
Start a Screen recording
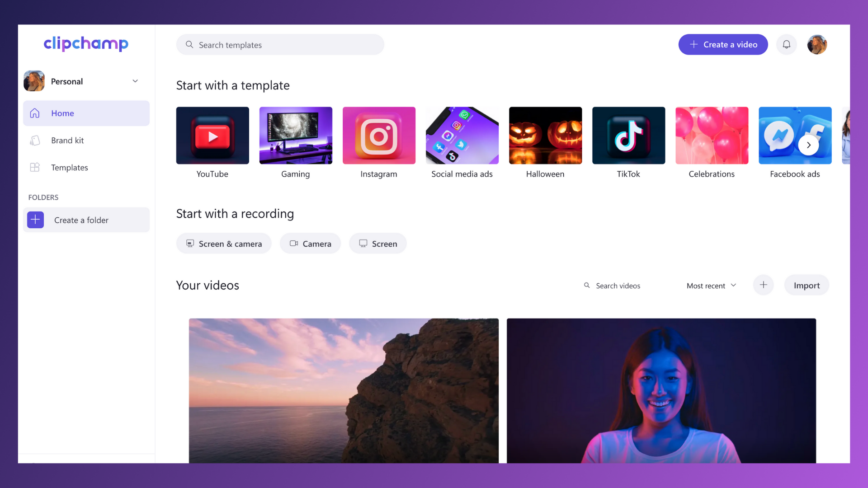(377, 243)
